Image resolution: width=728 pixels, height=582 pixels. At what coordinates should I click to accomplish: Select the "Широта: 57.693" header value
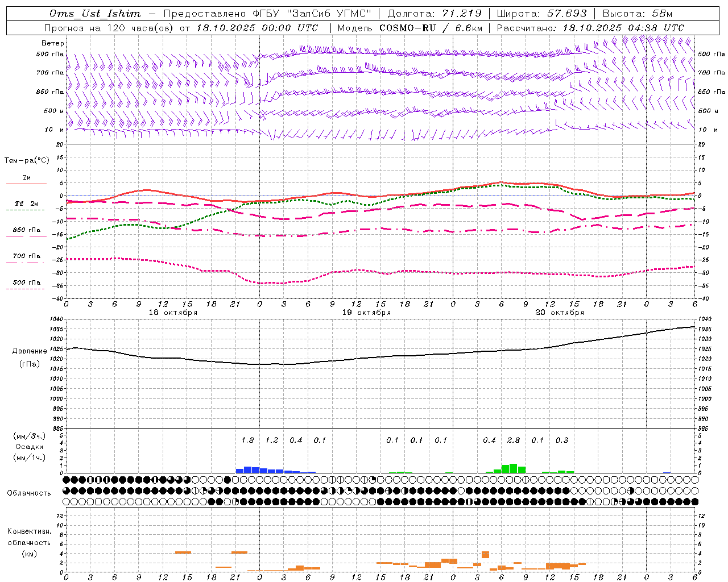[541, 14]
